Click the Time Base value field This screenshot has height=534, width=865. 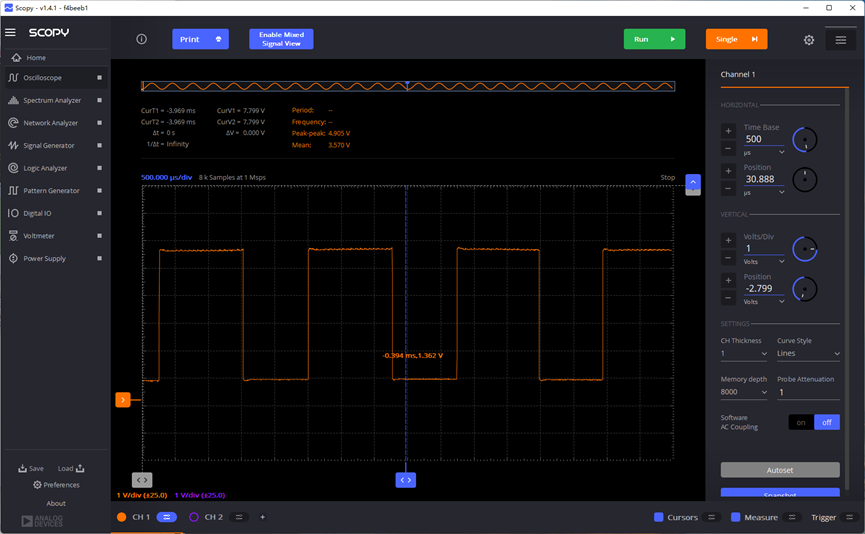pos(764,139)
